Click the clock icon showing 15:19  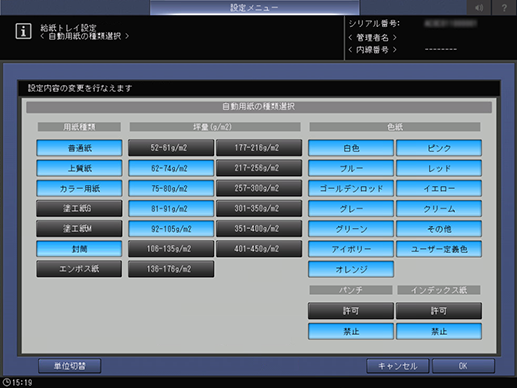point(6,382)
